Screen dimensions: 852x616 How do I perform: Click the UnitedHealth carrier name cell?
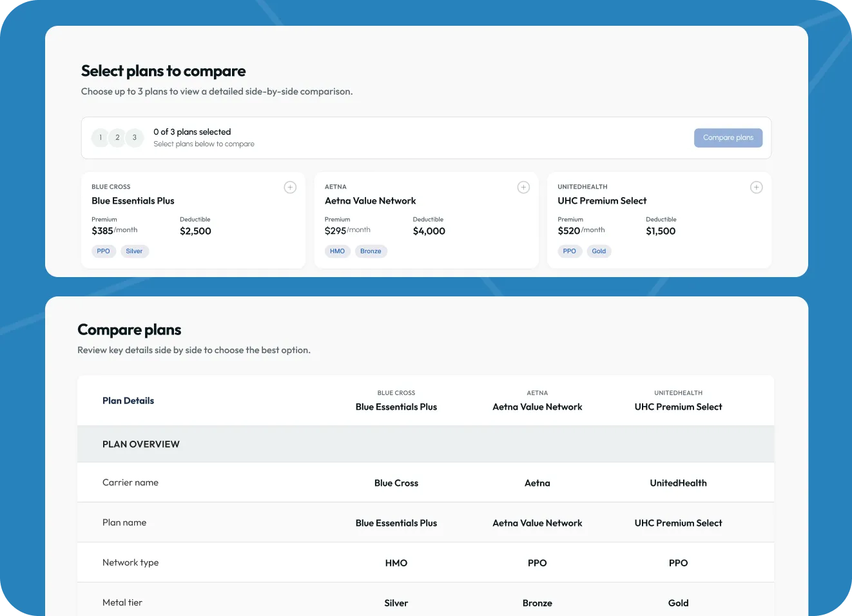coord(679,483)
